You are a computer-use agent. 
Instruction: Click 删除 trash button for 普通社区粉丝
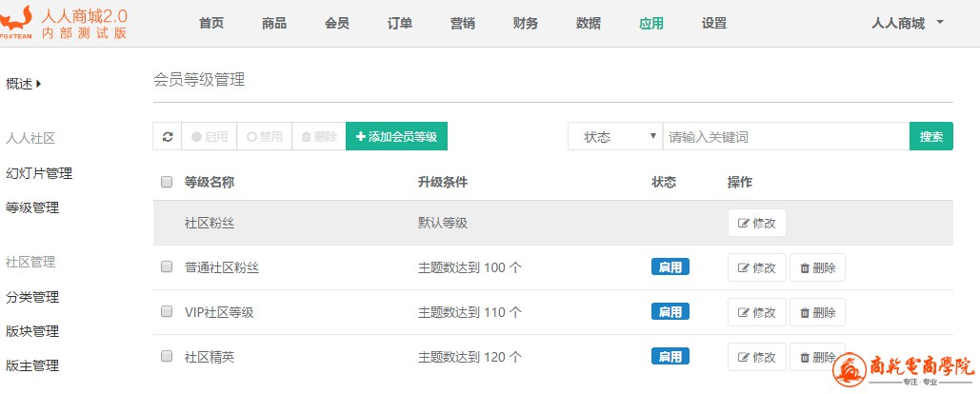tap(817, 267)
